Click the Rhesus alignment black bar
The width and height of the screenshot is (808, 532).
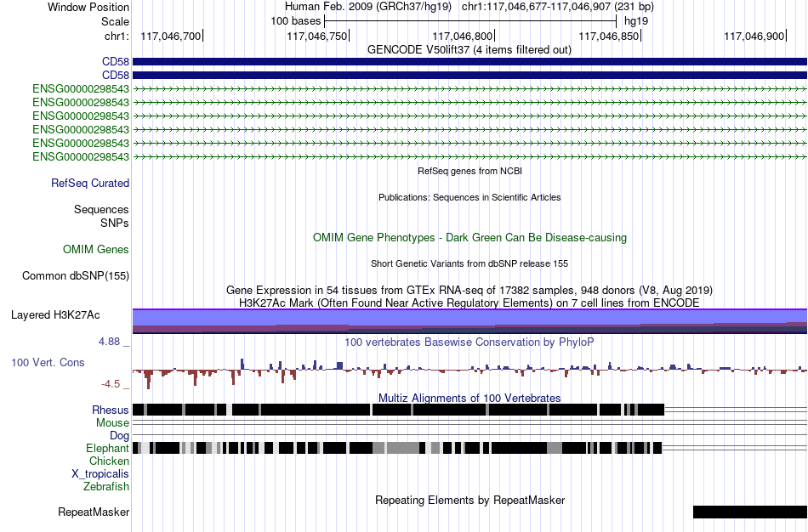click(x=398, y=410)
